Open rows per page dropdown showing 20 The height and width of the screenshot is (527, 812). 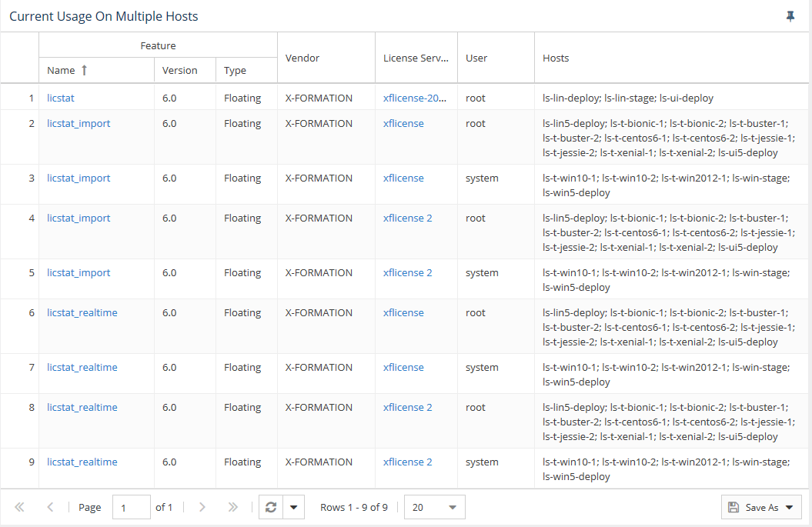pyautogui.click(x=435, y=507)
